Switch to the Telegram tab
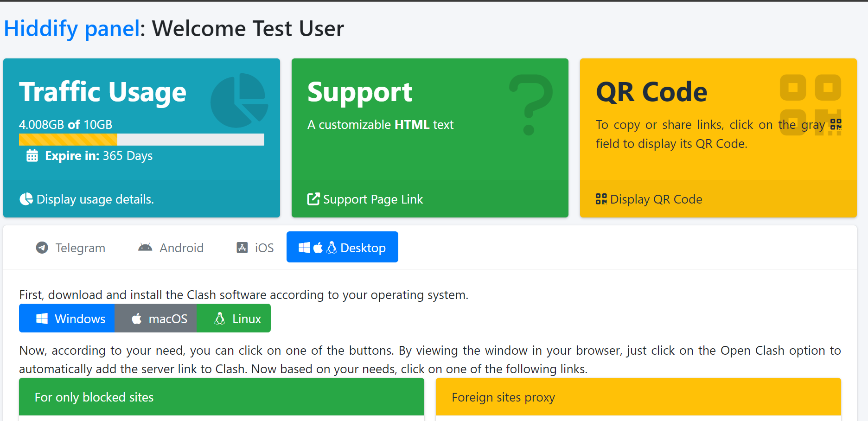The width and height of the screenshot is (868, 421). point(70,248)
